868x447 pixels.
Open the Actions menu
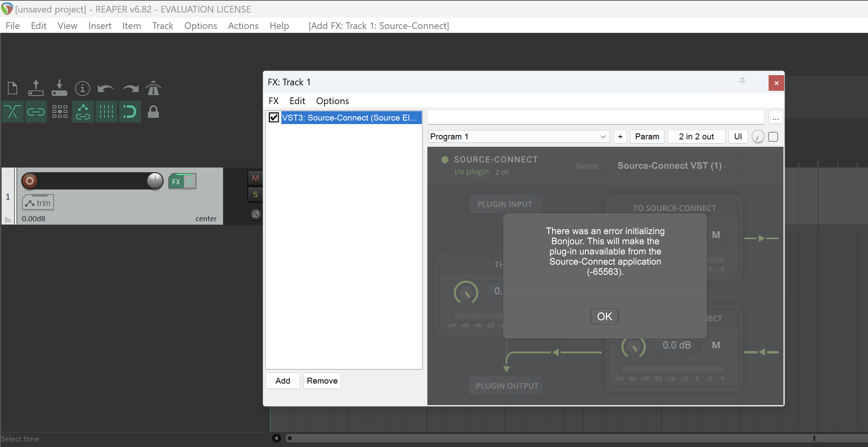pos(243,26)
